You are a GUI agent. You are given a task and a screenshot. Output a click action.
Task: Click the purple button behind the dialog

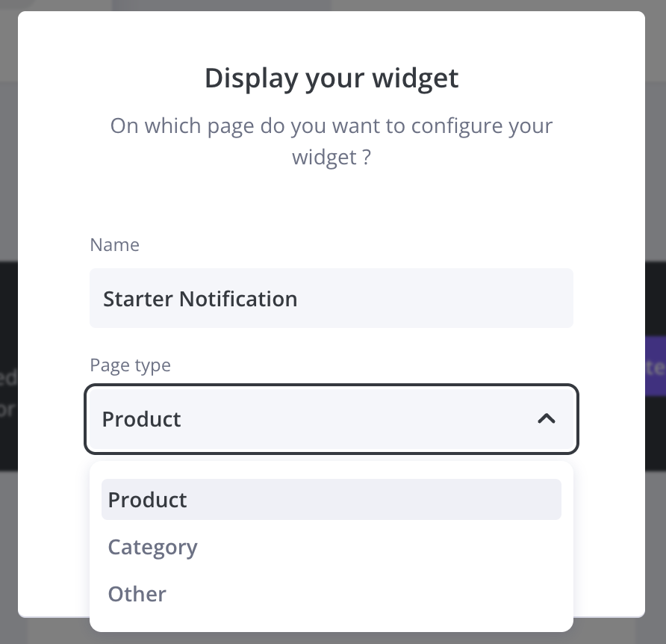(x=655, y=366)
